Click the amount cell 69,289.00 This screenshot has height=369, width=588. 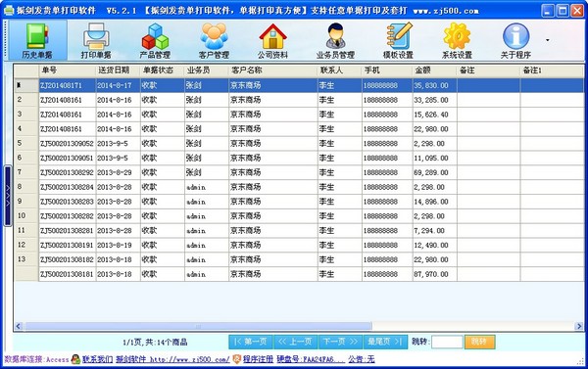tap(435, 172)
